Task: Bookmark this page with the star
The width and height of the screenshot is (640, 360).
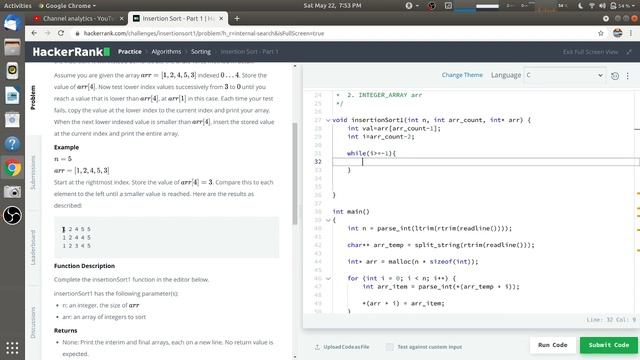Action: (x=600, y=33)
